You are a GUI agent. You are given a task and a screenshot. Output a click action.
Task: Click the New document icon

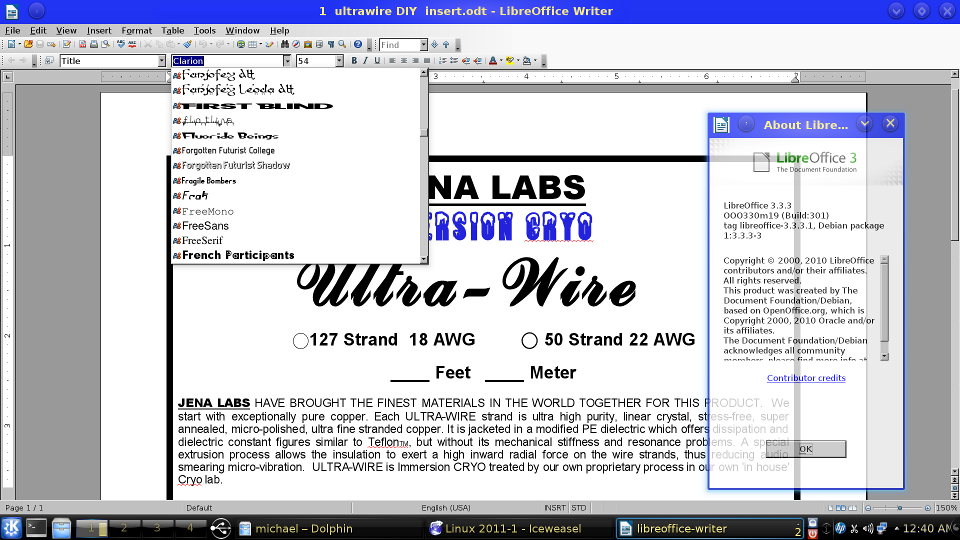11,44
